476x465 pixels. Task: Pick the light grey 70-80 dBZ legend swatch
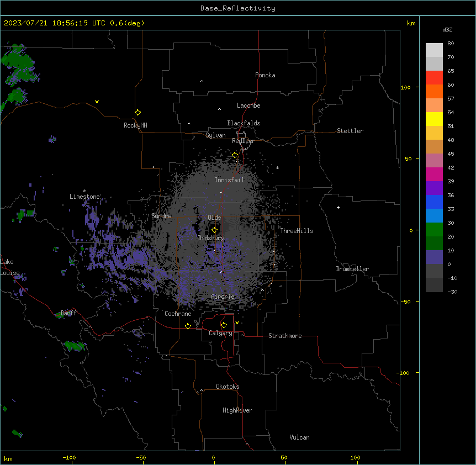tap(434, 50)
